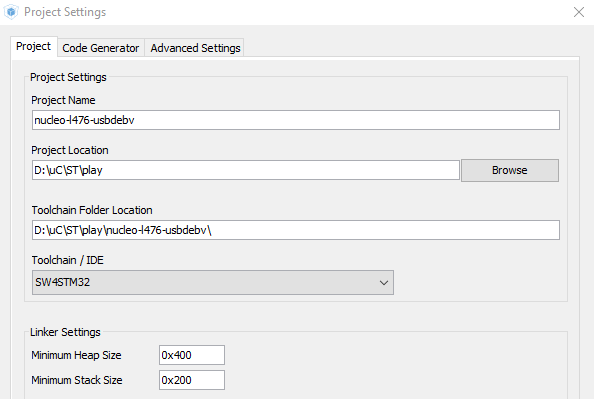The height and width of the screenshot is (399, 594).
Task: Click the Project Settings group title
Action: click(x=68, y=77)
